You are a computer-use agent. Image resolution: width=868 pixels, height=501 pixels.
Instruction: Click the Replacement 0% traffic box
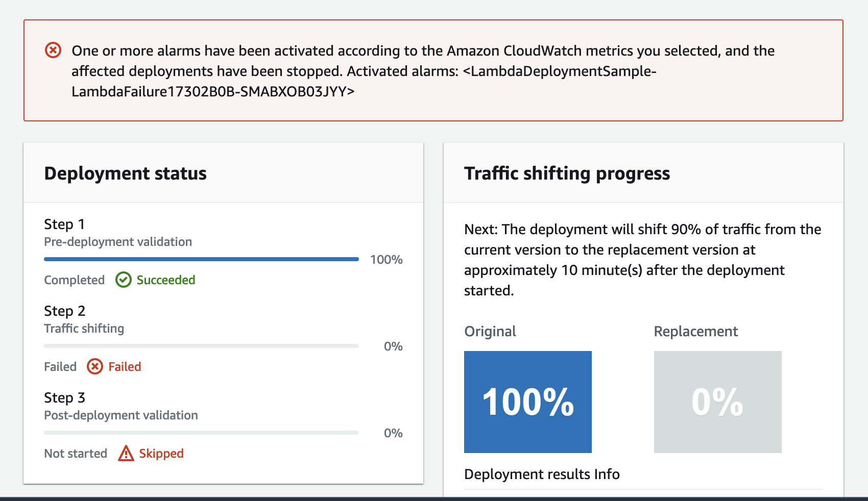point(717,402)
